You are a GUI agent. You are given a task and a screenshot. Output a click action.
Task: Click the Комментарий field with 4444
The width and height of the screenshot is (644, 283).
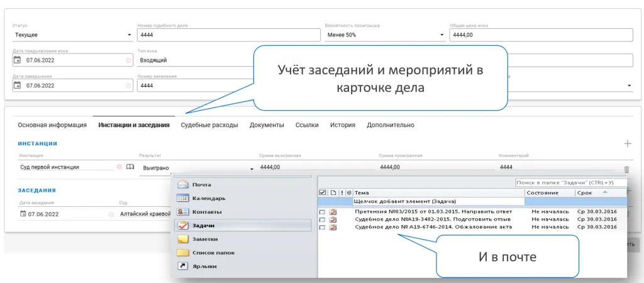(x=558, y=167)
